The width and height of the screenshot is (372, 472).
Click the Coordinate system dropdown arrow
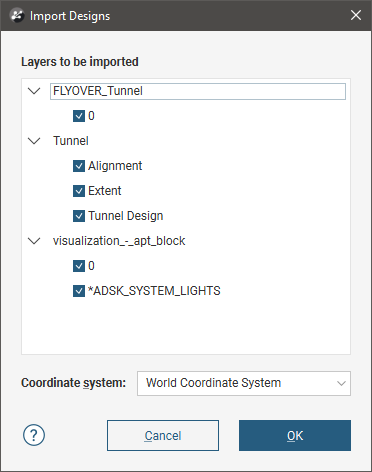[341, 383]
